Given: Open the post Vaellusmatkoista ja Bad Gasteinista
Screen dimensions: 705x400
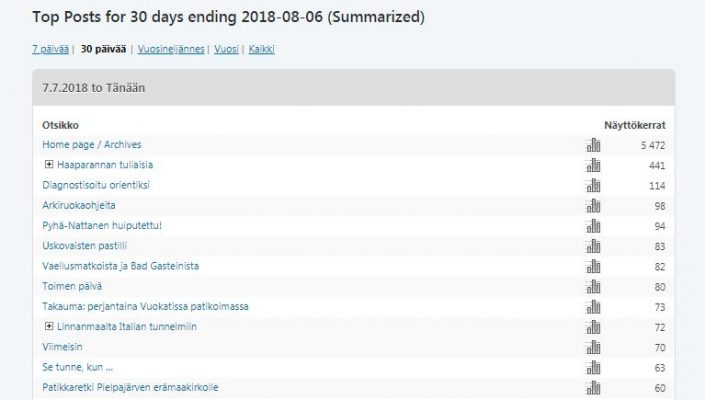Looking at the screenshot, I should [120, 266].
